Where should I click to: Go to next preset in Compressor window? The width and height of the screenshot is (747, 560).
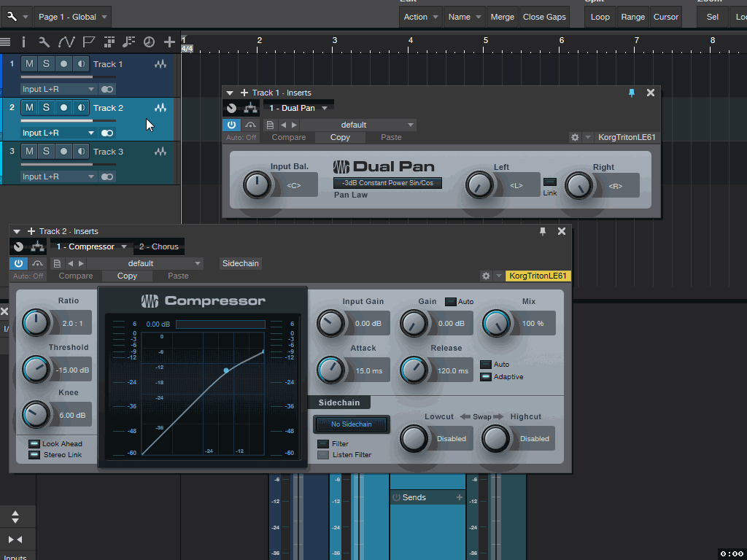(x=82, y=263)
